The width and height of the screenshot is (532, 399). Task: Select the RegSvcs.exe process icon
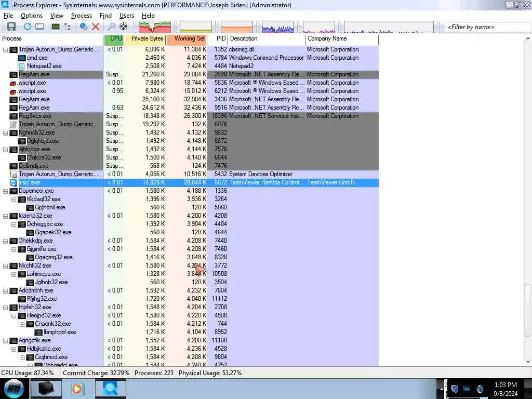point(13,116)
